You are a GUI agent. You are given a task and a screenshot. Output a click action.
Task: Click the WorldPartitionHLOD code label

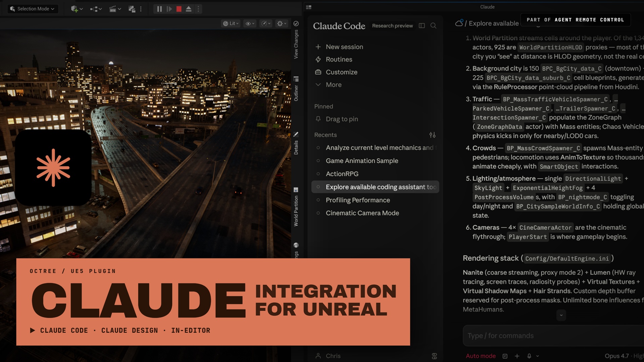[551, 48]
